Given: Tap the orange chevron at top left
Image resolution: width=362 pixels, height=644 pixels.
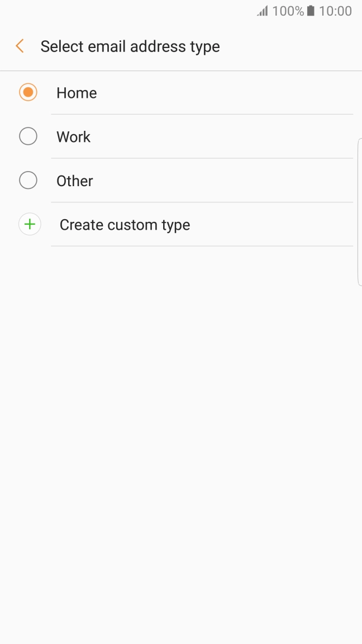Looking at the screenshot, I should pyautogui.click(x=20, y=46).
